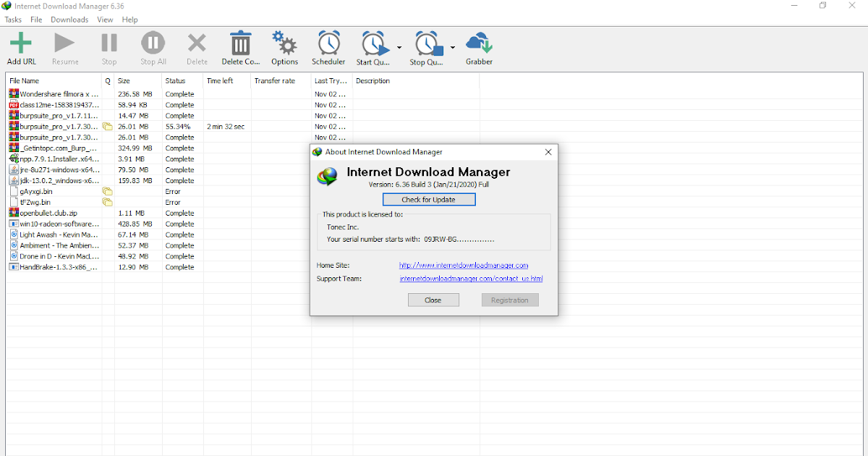
Task: Sort by Time left column header
Action: [x=227, y=81]
